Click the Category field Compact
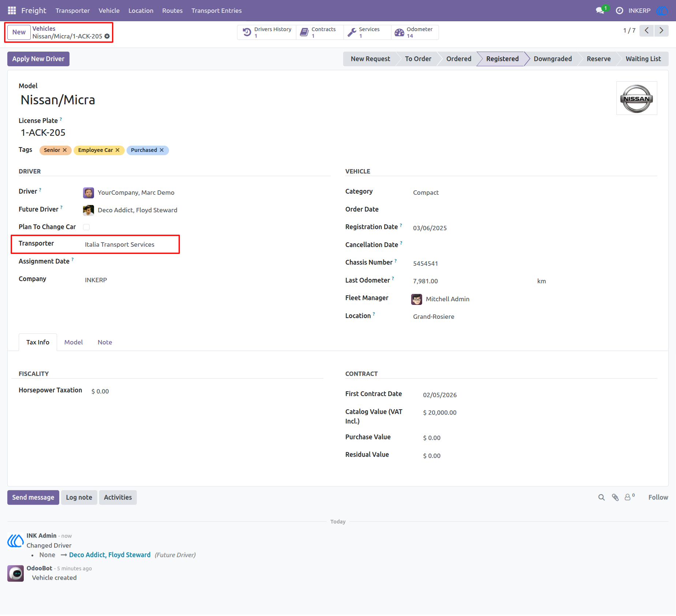This screenshot has height=616, width=676. coord(426,193)
